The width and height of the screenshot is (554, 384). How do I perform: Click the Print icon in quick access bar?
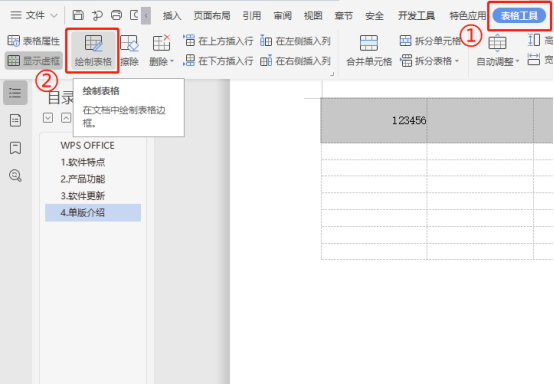(x=116, y=15)
